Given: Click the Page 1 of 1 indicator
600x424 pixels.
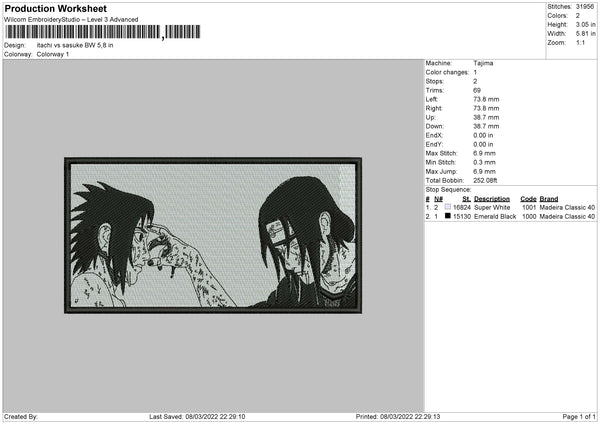Looking at the screenshot, I should 579,417.
